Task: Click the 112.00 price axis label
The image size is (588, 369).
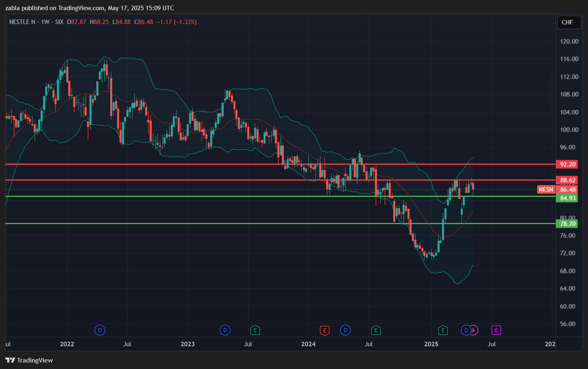Action: (569, 77)
